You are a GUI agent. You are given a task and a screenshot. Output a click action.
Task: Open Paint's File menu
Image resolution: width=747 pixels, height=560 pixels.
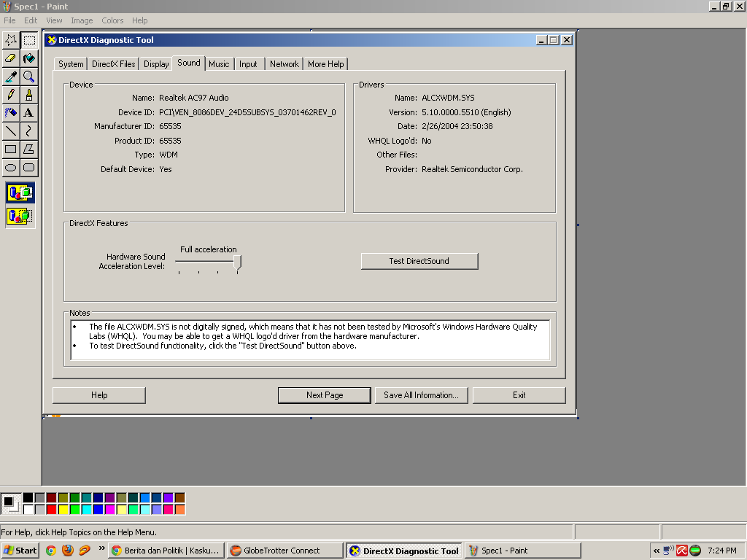point(9,20)
